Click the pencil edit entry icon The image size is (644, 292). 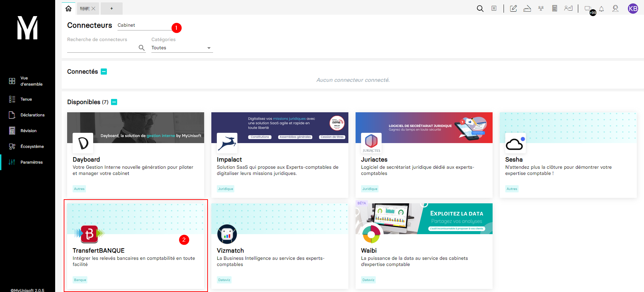(513, 9)
